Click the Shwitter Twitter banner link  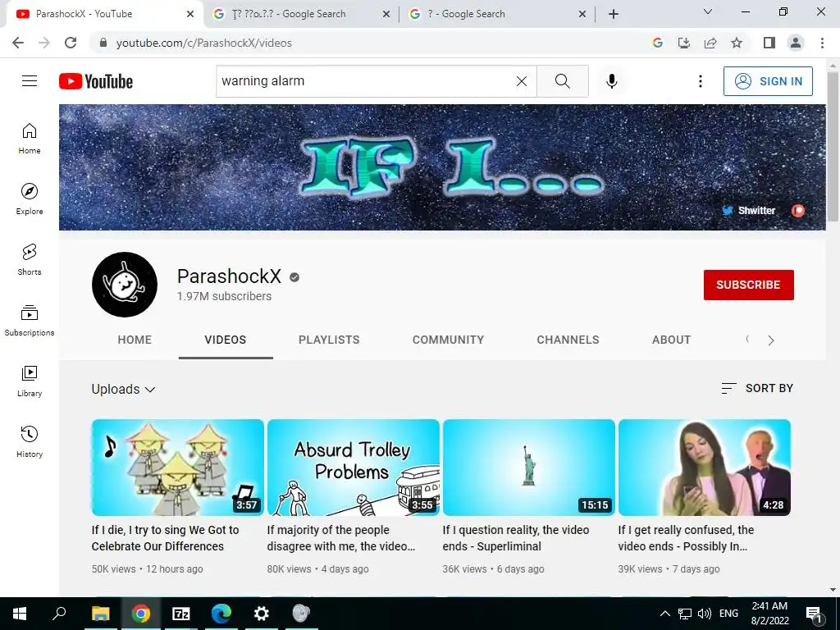[748, 211]
